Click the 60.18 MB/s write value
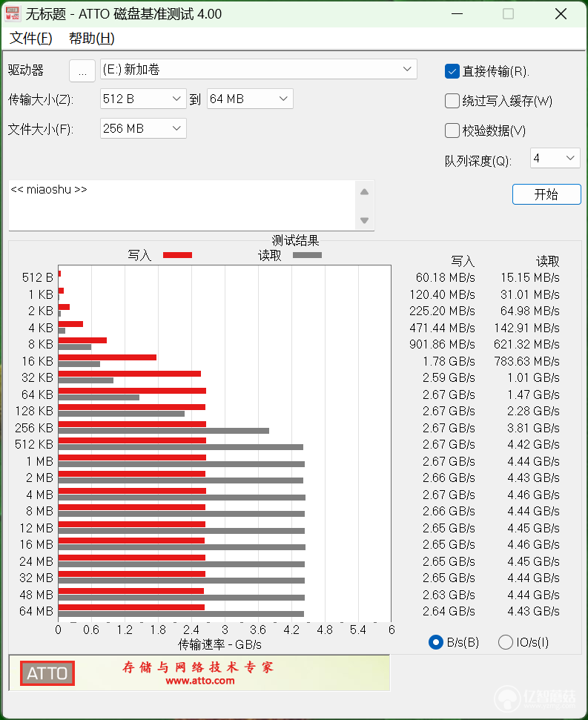Viewport: 588px width, 720px height. [445, 277]
